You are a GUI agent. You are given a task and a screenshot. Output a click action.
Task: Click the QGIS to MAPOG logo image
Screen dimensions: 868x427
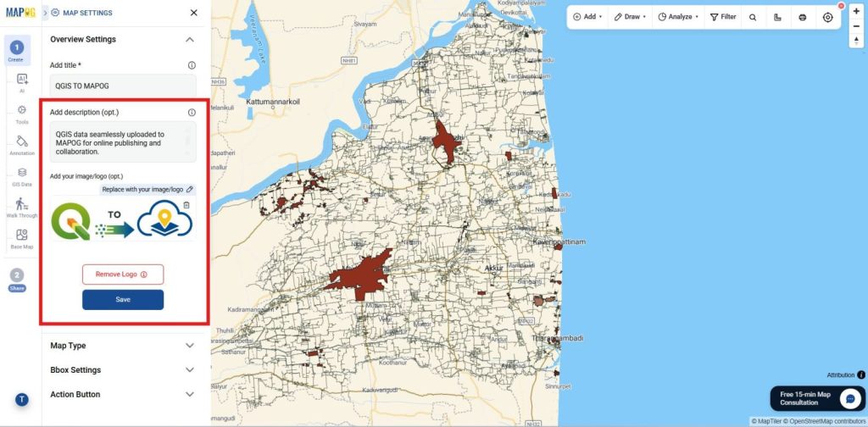[x=122, y=220]
